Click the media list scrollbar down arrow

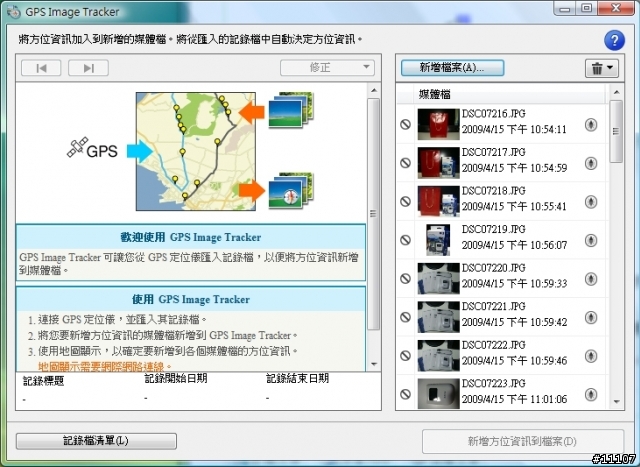tap(616, 402)
